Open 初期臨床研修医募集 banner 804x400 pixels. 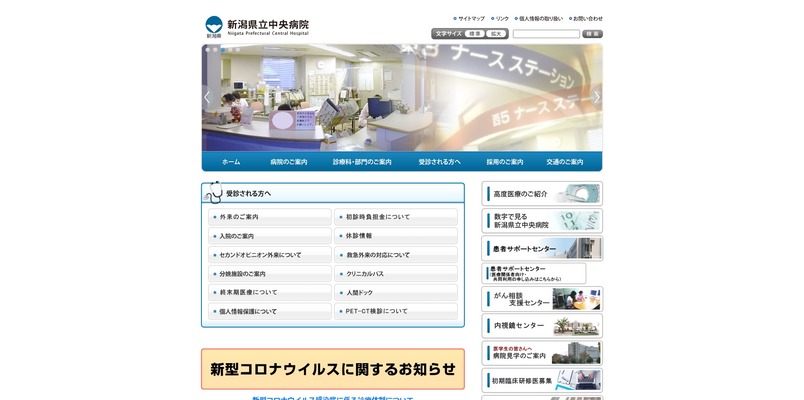(542, 381)
